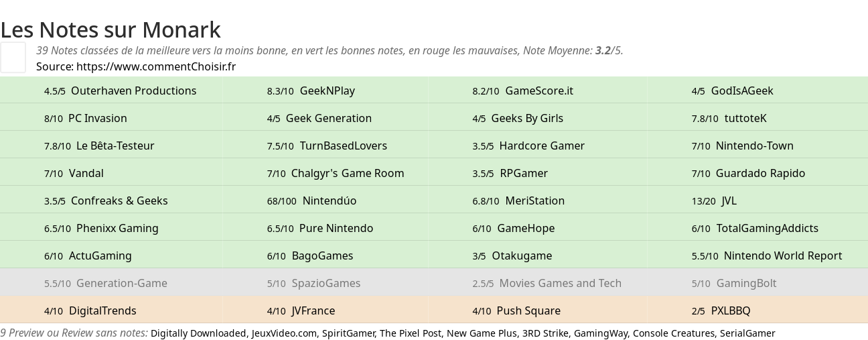Click the thumbnail box beside the subtitle
This screenshot has height=340, width=868.
[x=13, y=57]
